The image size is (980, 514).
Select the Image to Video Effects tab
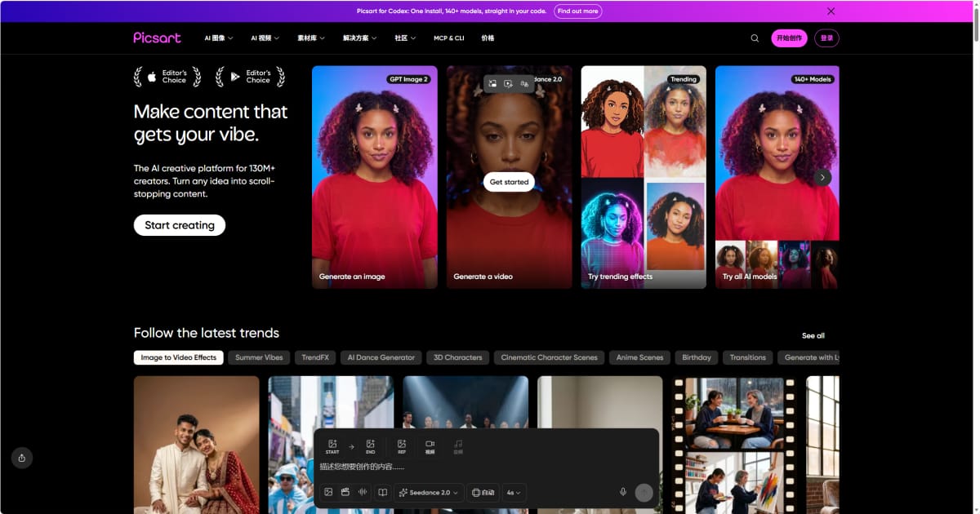pyautogui.click(x=179, y=357)
